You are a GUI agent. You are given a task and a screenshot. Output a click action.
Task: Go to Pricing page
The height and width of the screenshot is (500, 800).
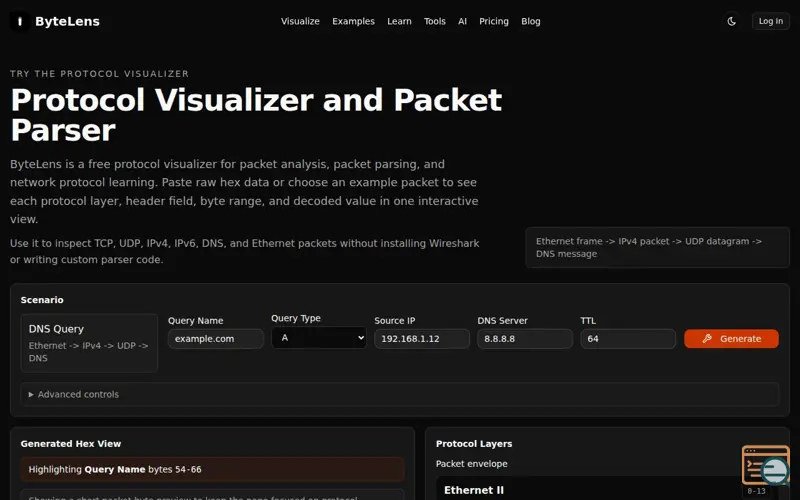click(x=493, y=21)
